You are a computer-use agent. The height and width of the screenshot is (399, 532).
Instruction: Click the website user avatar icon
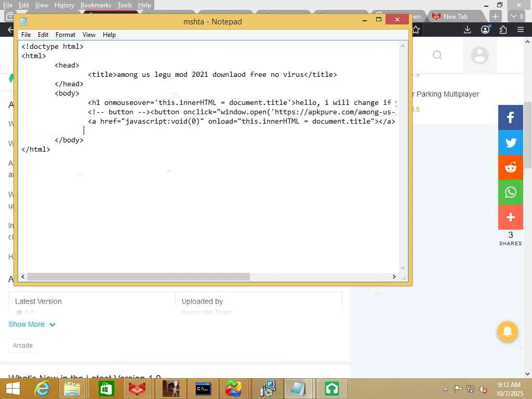[x=480, y=55]
